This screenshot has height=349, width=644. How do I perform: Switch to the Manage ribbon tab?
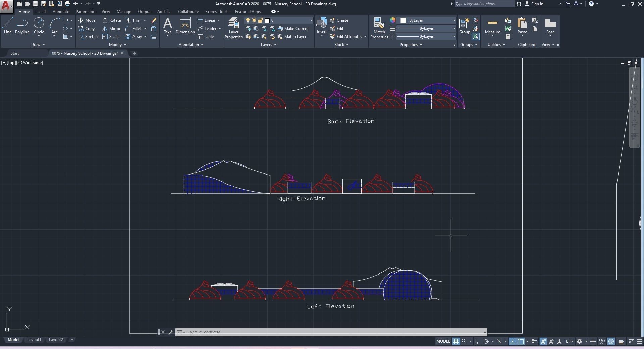click(x=124, y=12)
